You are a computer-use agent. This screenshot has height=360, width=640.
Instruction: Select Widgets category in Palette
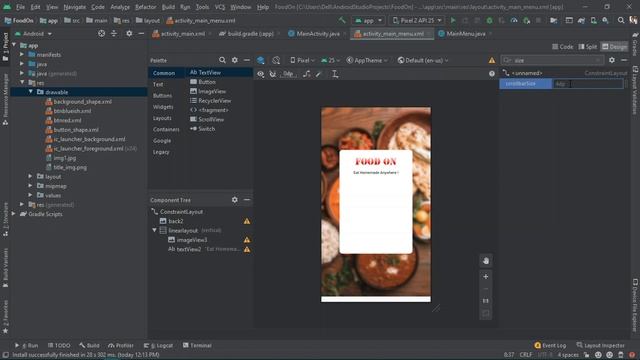[163, 107]
